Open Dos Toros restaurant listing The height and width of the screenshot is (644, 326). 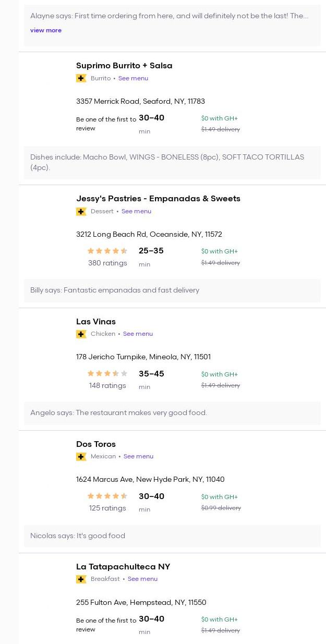point(96,444)
